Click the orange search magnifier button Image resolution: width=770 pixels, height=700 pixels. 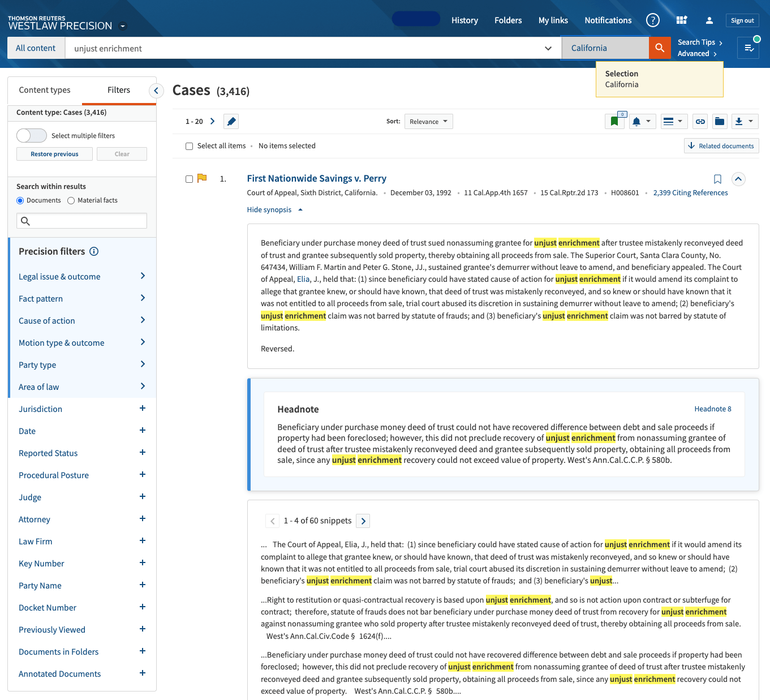[659, 48]
